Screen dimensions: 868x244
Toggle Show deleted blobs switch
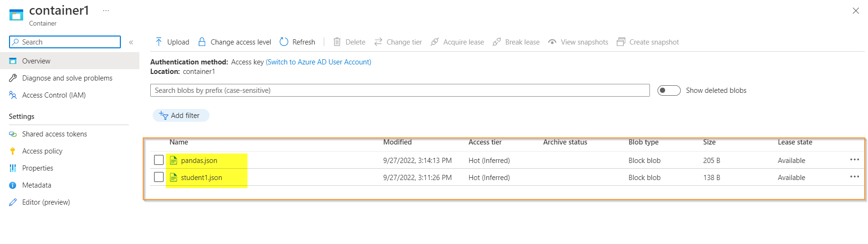coord(669,90)
